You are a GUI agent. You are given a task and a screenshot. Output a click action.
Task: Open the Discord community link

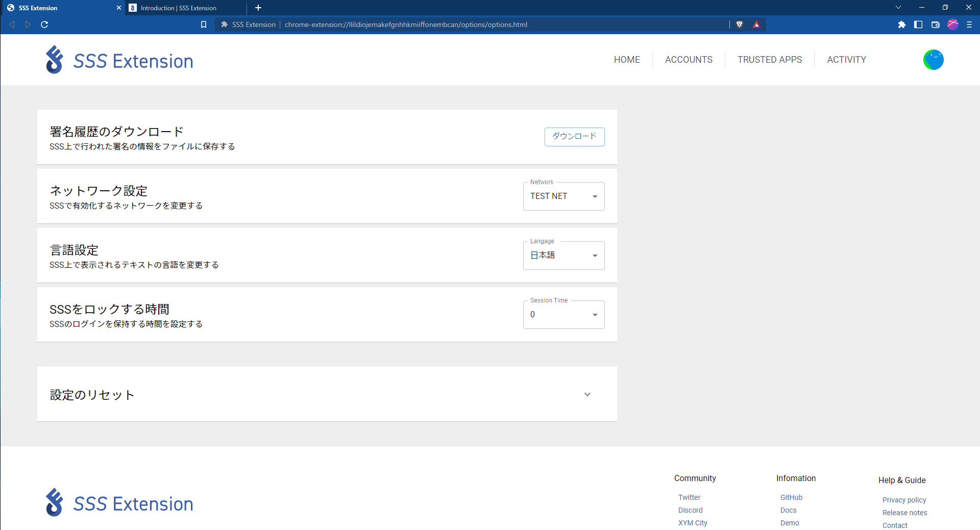coord(690,510)
